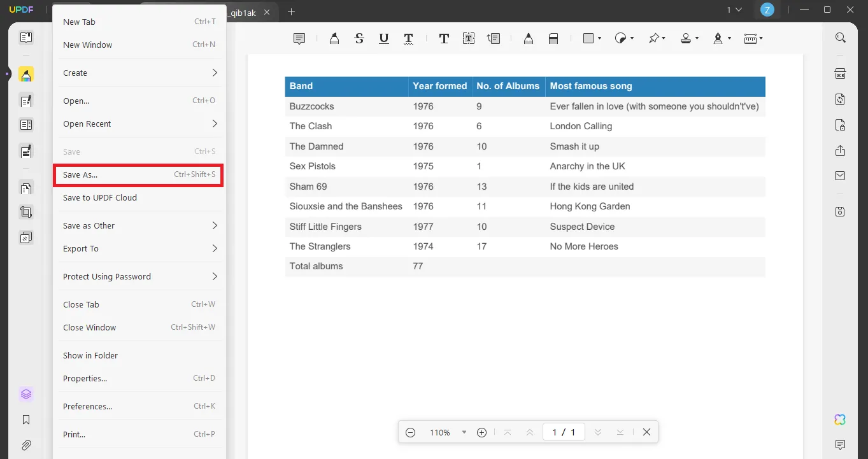868x459 pixels.
Task: Click the zoom in plus button
Action: [x=482, y=432]
